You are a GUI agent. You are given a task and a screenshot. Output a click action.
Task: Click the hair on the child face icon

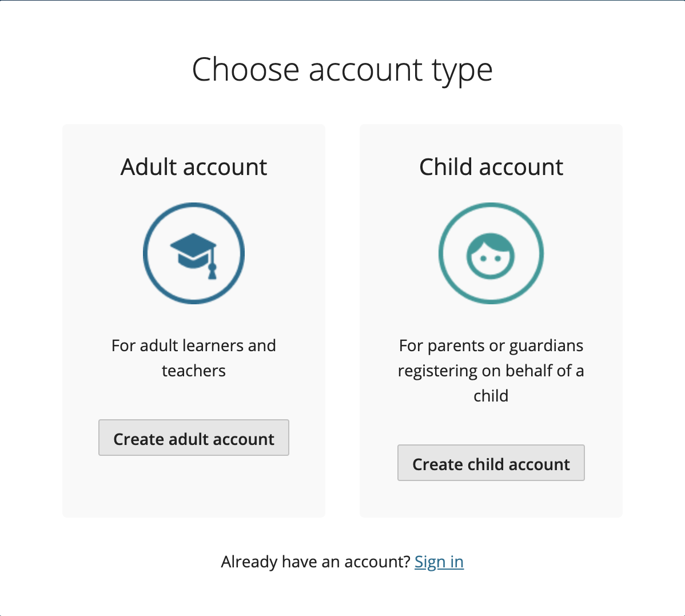point(491,241)
